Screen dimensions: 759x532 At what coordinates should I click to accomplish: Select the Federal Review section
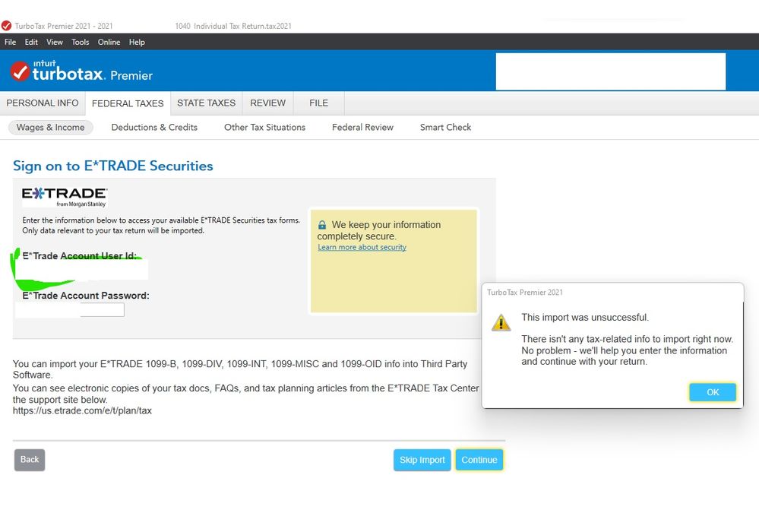tap(362, 128)
